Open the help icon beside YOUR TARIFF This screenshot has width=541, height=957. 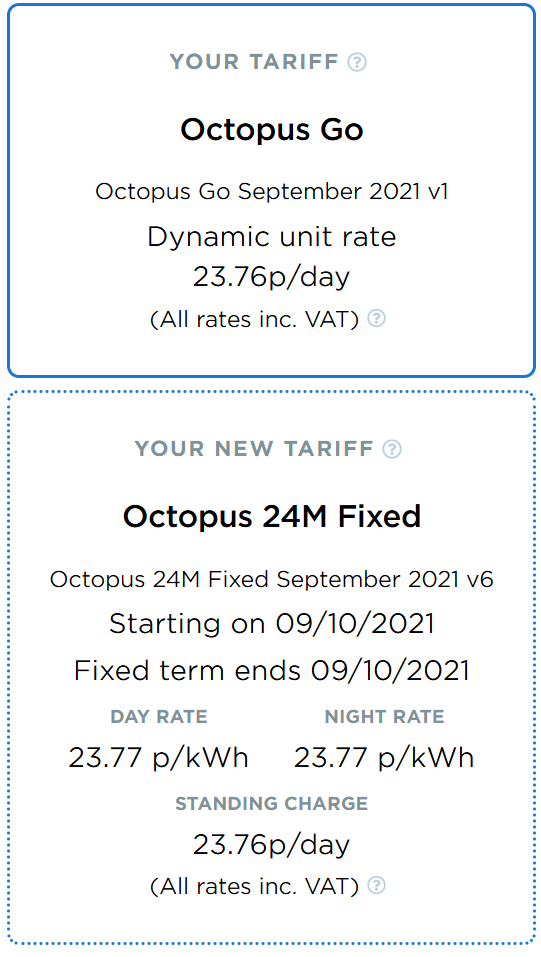357,62
